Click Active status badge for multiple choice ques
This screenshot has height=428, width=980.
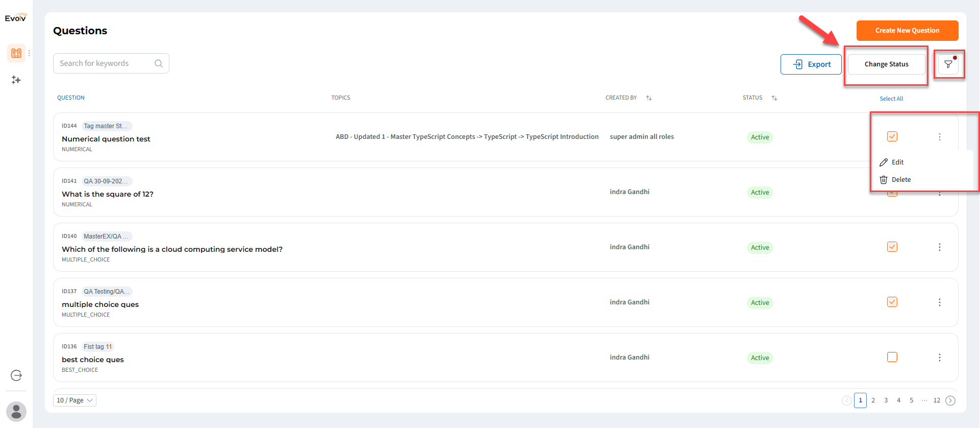(x=760, y=303)
